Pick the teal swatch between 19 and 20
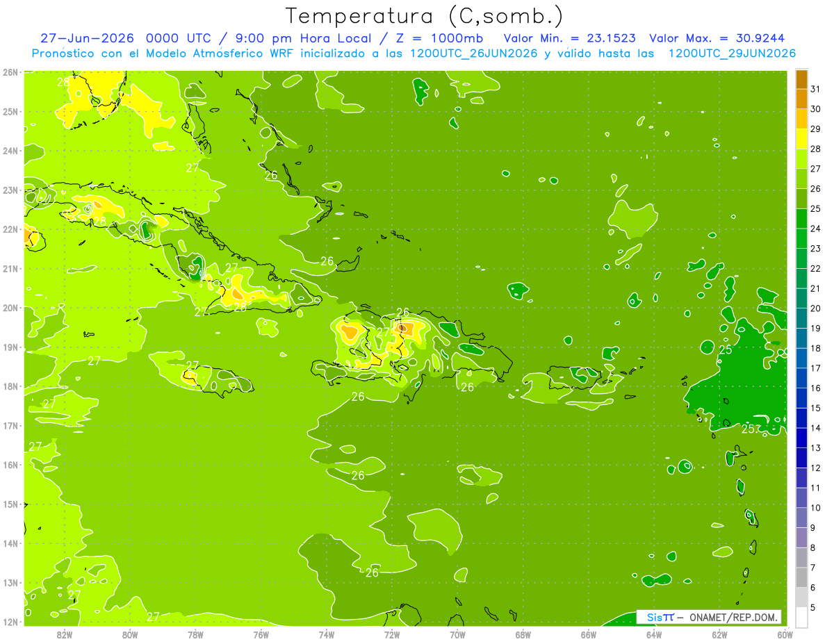The image size is (834, 644). tap(801, 318)
